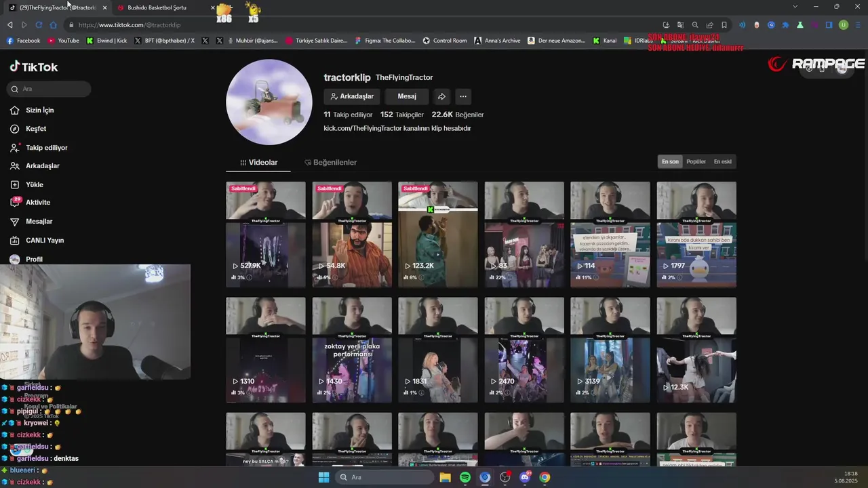Open zoktay yerli plaka performansı video
The height and width of the screenshot is (488, 868).
pyautogui.click(x=352, y=350)
